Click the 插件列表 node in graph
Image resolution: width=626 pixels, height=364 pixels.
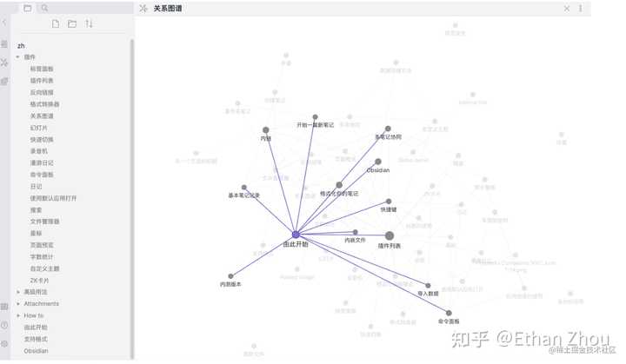point(390,235)
